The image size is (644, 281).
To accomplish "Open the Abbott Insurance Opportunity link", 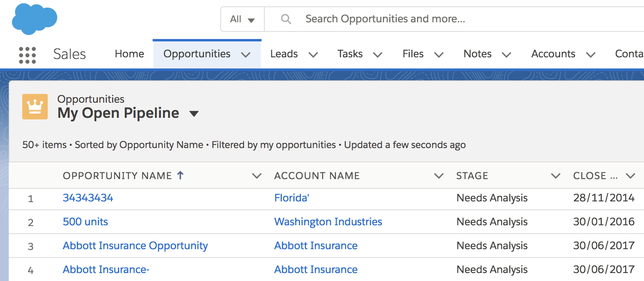I will point(135,246).
